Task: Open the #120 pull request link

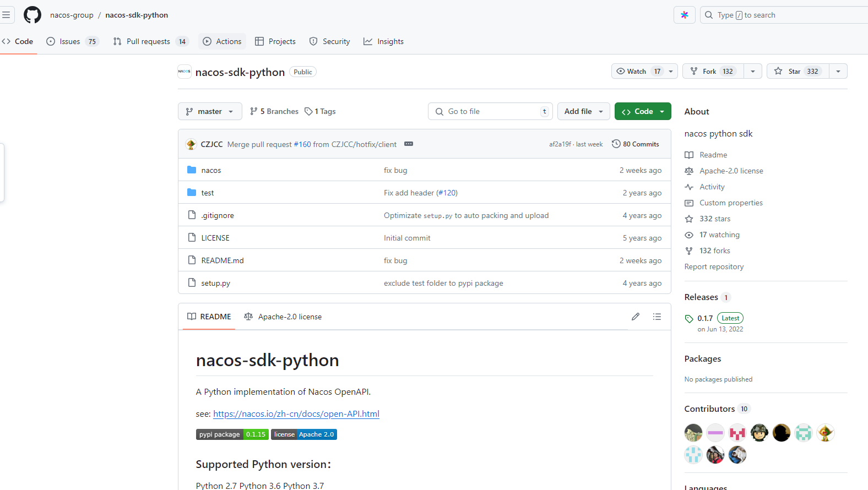Action: (x=447, y=193)
